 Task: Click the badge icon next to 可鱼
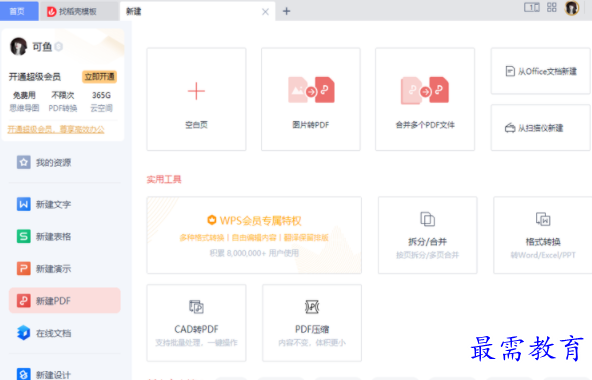point(59,47)
